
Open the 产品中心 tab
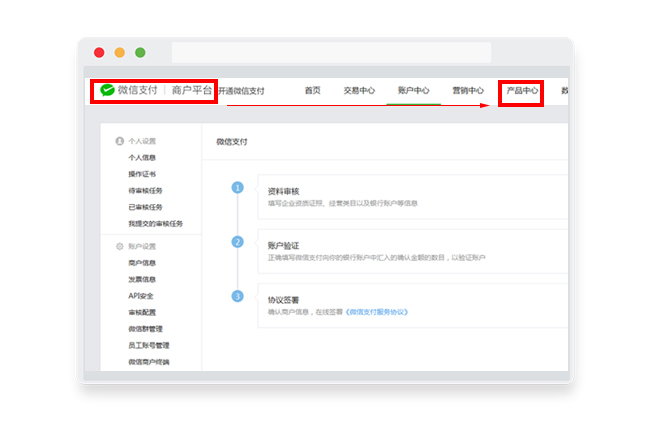(522, 90)
